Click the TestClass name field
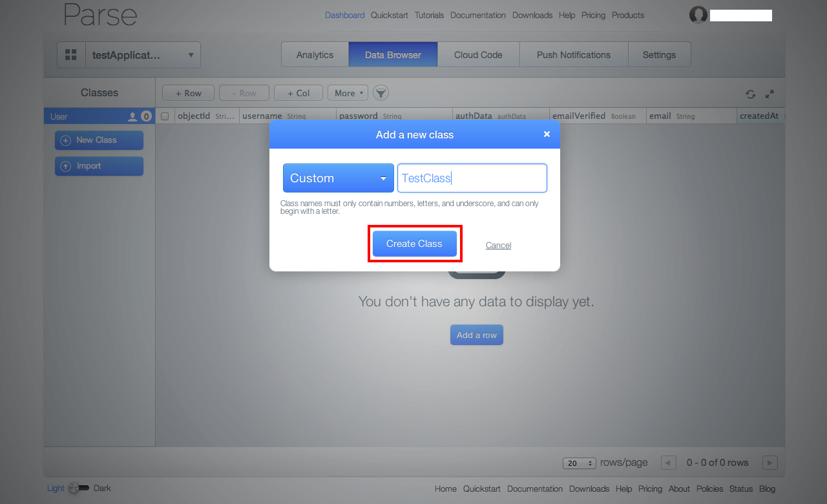Screen dimensions: 827x504 coord(472,178)
